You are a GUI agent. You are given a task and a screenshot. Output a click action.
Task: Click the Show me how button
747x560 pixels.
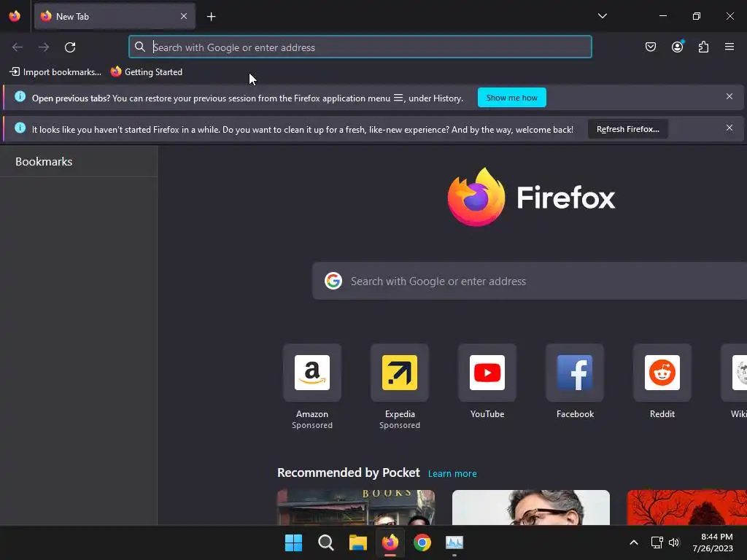tap(511, 98)
